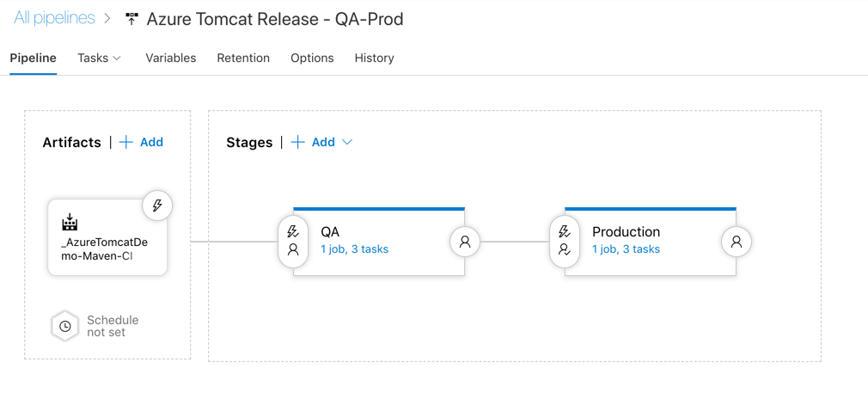Click the Stages section heading

click(x=250, y=143)
